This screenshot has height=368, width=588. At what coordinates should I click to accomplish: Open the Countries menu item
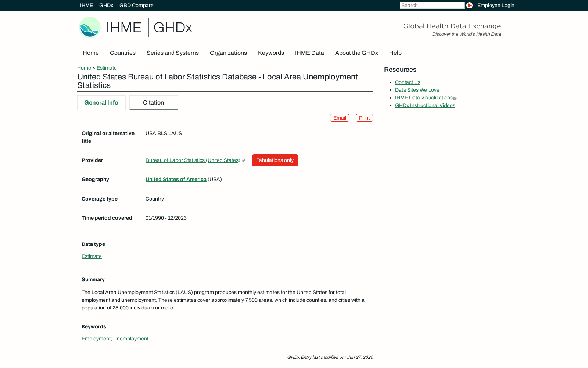pos(123,53)
